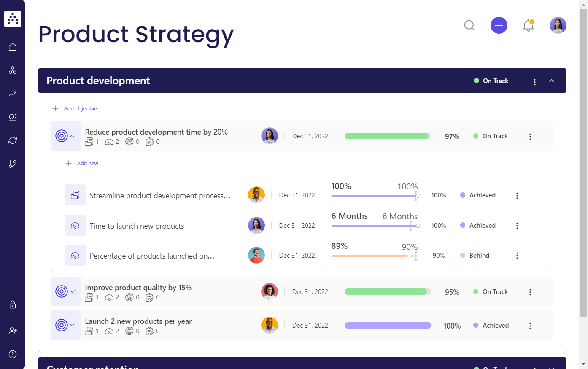Screen dimensions: 588x369
Task: Open the Product development section options menu
Action: (x=534, y=82)
